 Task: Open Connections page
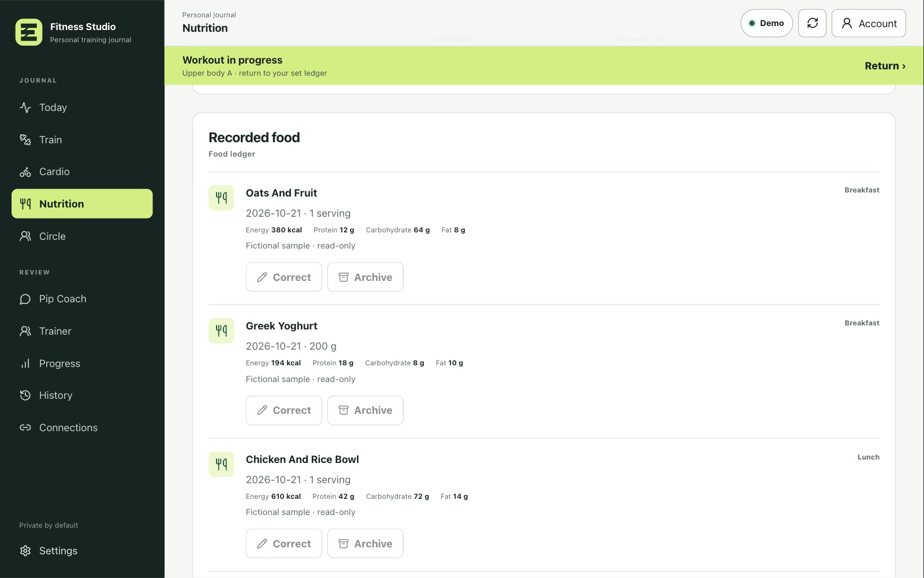(x=82, y=428)
